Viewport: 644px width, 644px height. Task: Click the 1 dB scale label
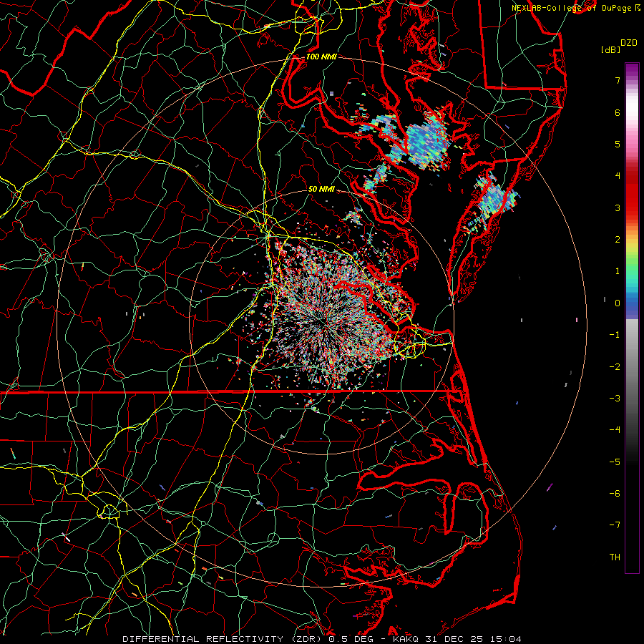618,271
